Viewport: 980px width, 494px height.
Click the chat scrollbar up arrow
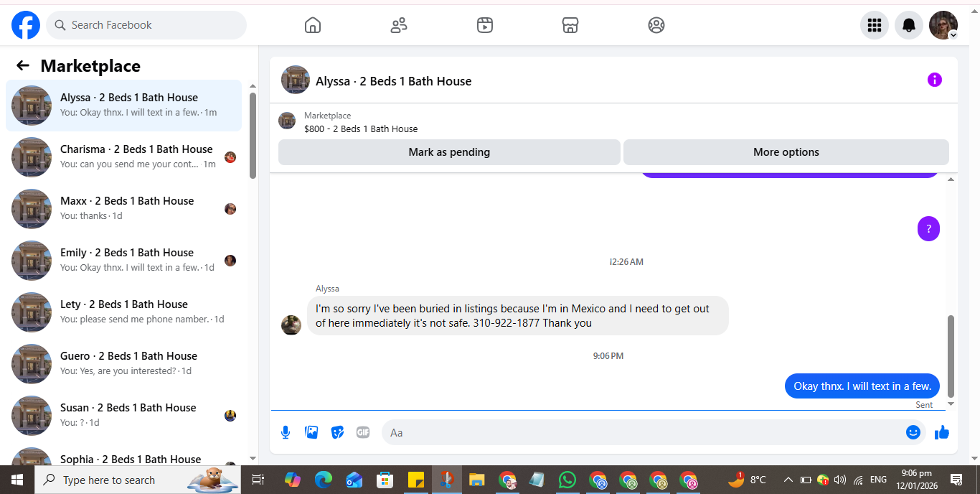pyautogui.click(x=951, y=179)
